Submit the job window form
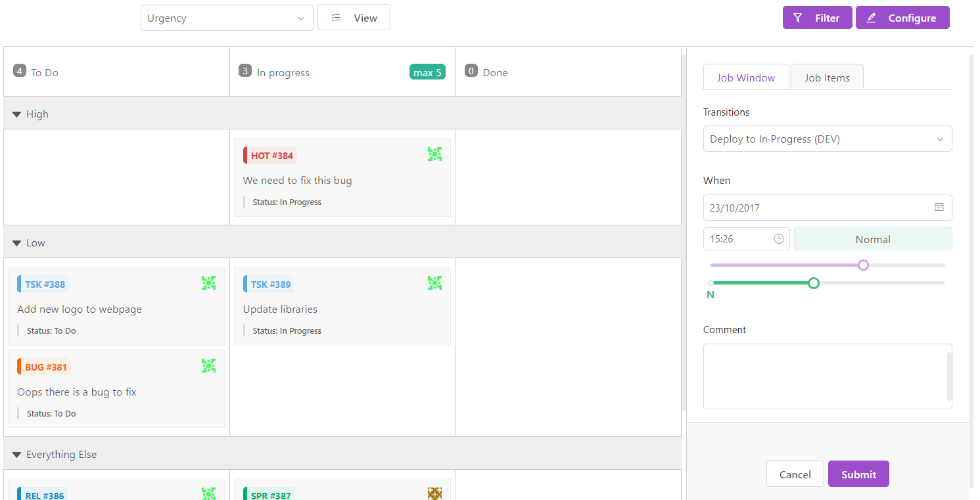The width and height of the screenshot is (980, 500). [x=858, y=474]
